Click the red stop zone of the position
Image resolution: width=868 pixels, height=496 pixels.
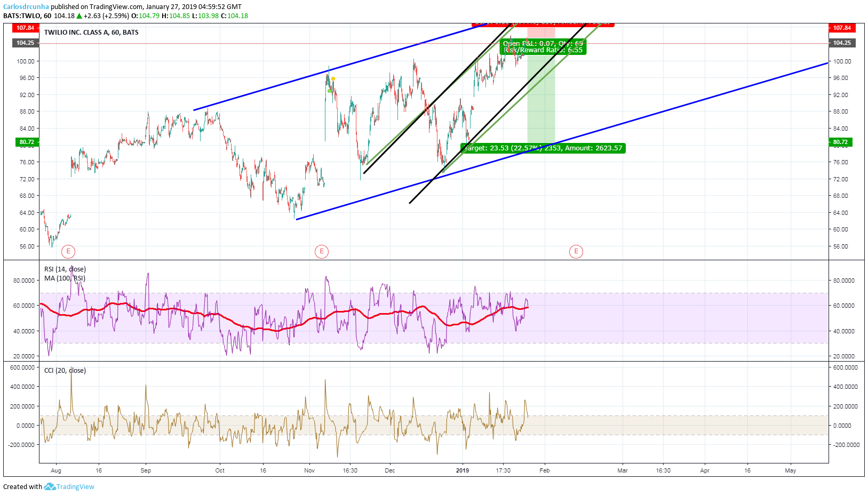tap(541, 35)
